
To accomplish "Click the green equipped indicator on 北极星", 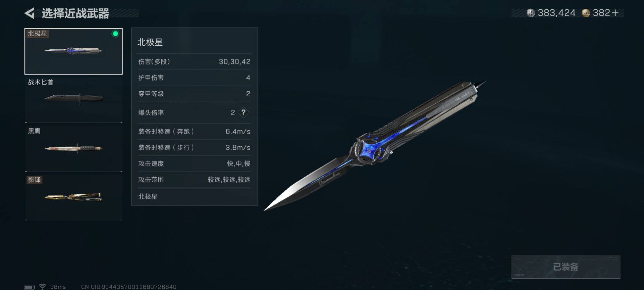I will 115,34.
